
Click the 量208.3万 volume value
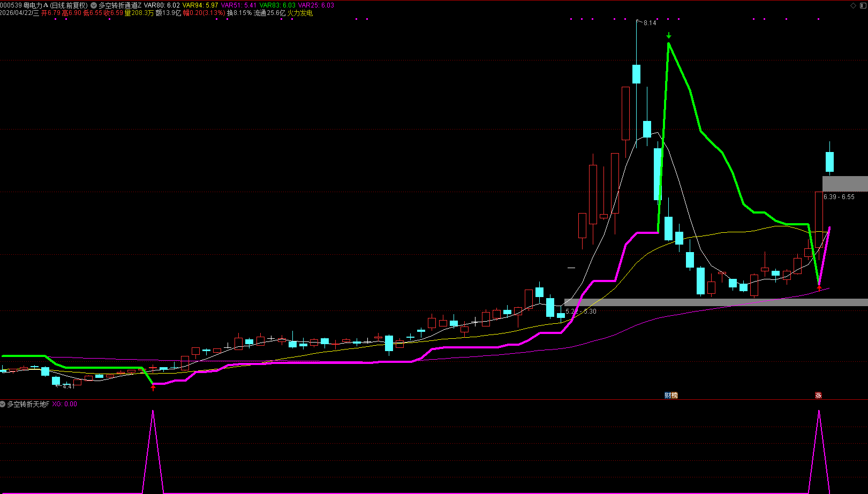pyautogui.click(x=139, y=13)
